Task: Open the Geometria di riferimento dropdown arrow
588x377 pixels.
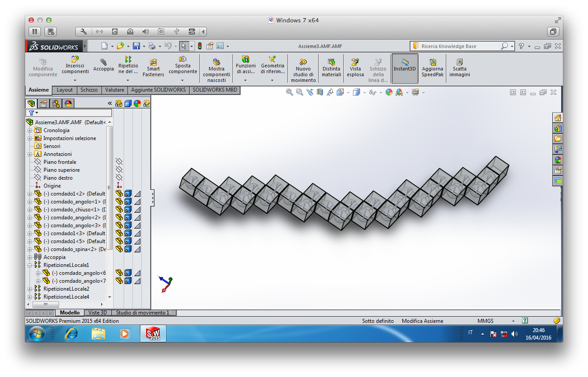Action: point(272,80)
